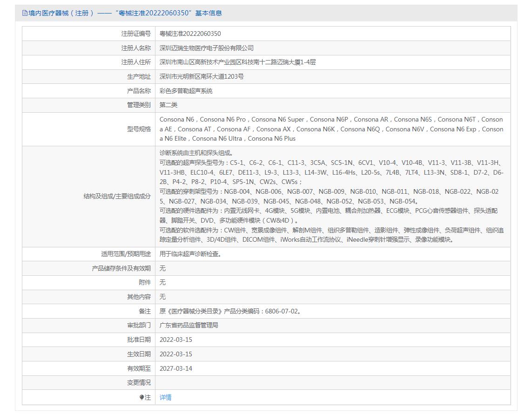
Task: Select the 2022-03-15 value in 批准日期 row
Action: (x=176, y=340)
